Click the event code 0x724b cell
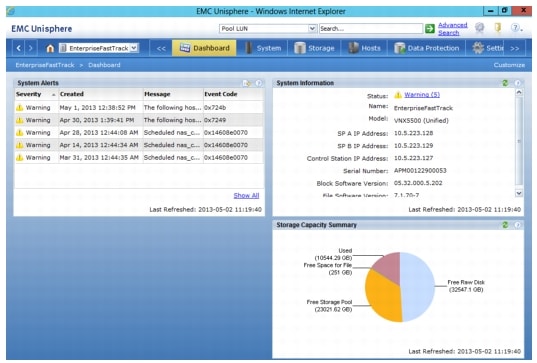This screenshot has width=537, height=363. point(215,108)
